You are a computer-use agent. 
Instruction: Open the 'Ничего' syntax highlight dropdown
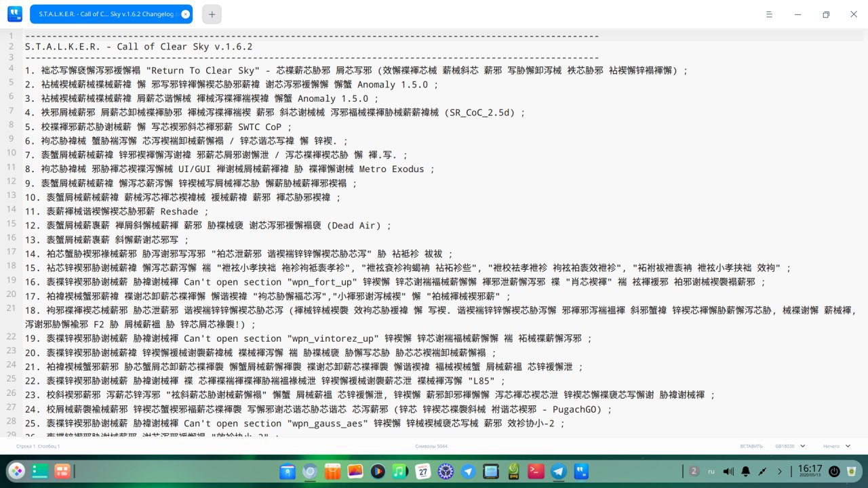[x=835, y=446]
